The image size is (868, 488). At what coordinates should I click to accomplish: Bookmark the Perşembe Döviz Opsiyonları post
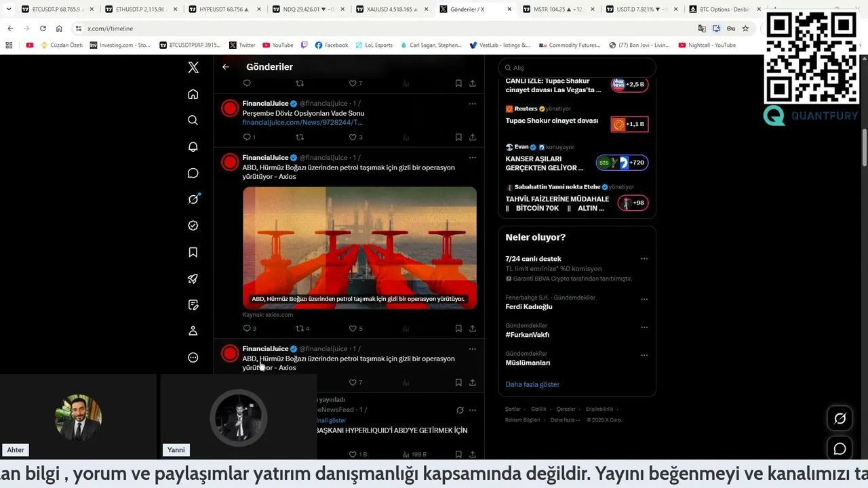(458, 137)
